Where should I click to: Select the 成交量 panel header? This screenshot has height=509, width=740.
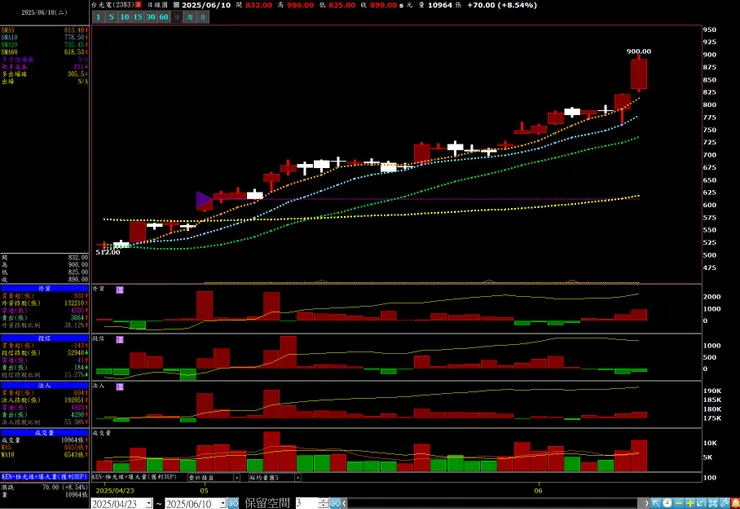click(44, 433)
